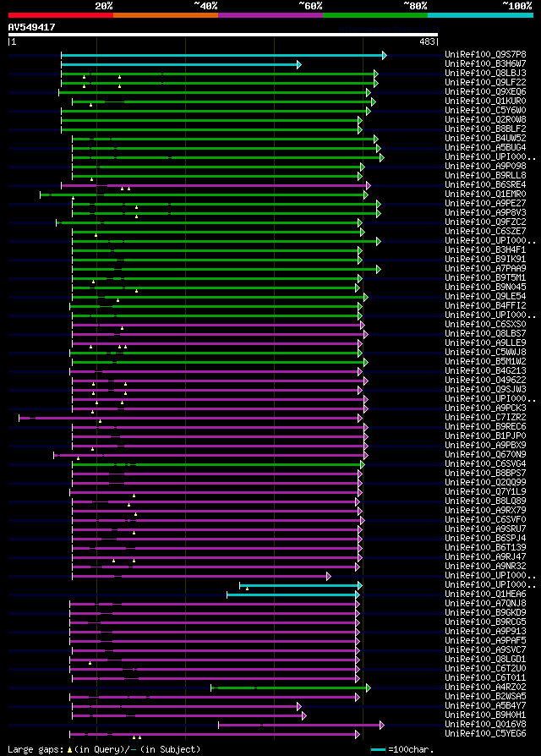View the UniRef100_C7IZR2 entry

pyautogui.click(x=485, y=417)
